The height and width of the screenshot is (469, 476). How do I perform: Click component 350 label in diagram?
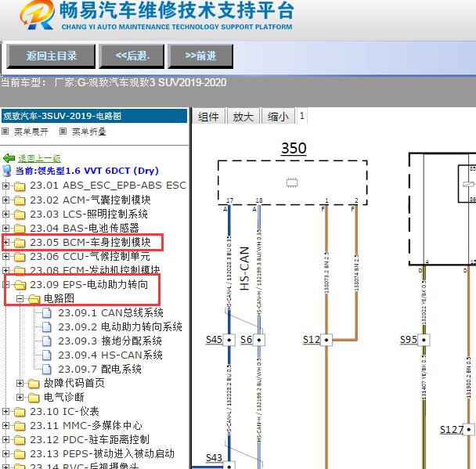(294, 149)
